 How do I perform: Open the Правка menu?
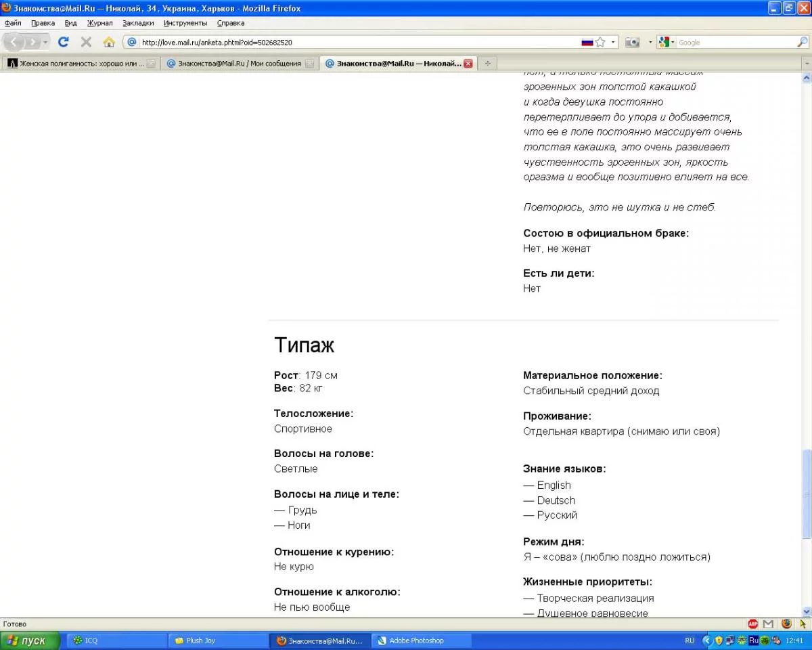(x=43, y=23)
